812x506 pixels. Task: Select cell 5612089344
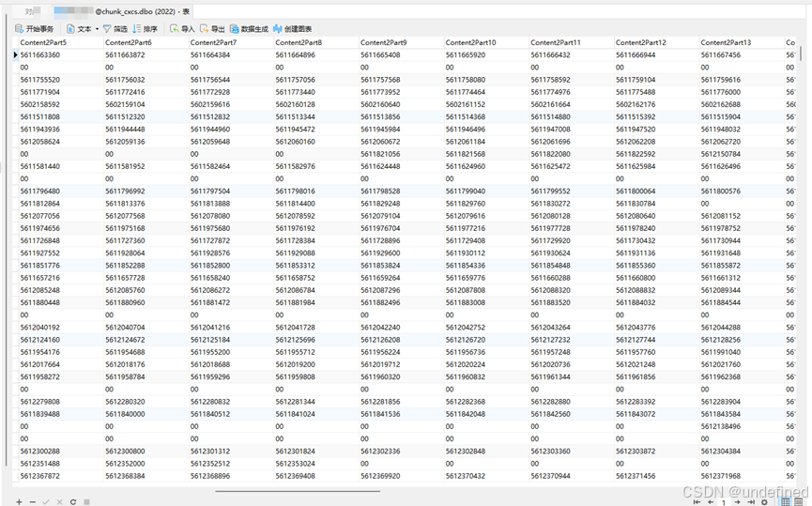tap(742, 290)
